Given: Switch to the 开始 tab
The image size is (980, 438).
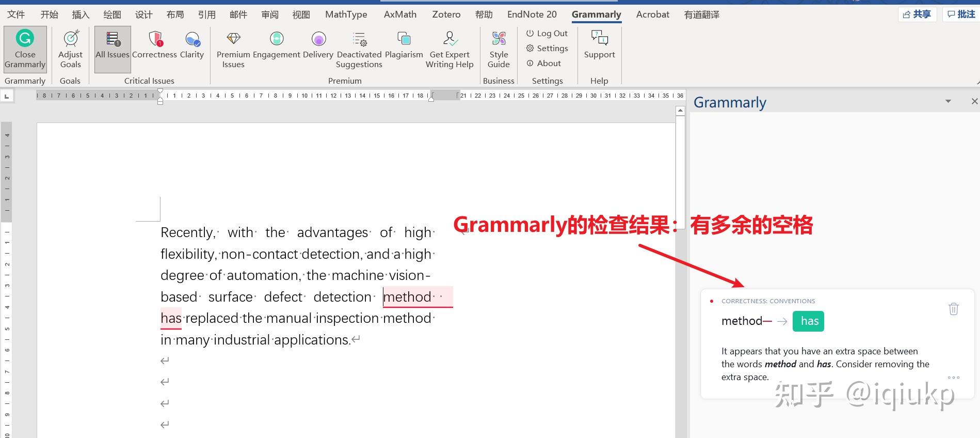Looking at the screenshot, I should 50,14.
